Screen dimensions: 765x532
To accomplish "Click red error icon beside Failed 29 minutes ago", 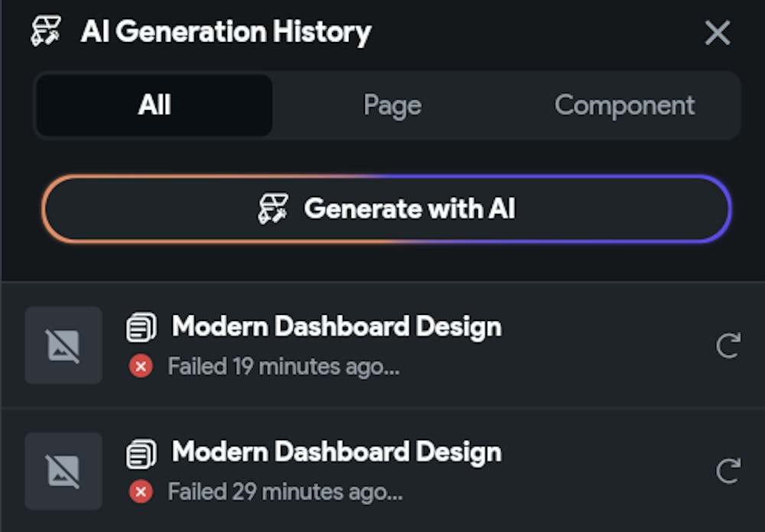I will click(141, 491).
